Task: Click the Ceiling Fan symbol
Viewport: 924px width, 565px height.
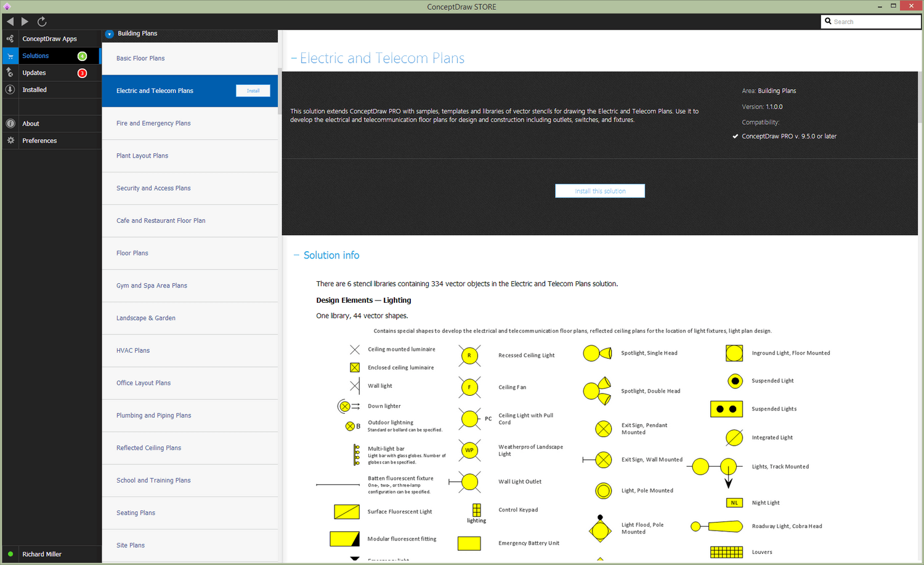Action: pos(469,387)
